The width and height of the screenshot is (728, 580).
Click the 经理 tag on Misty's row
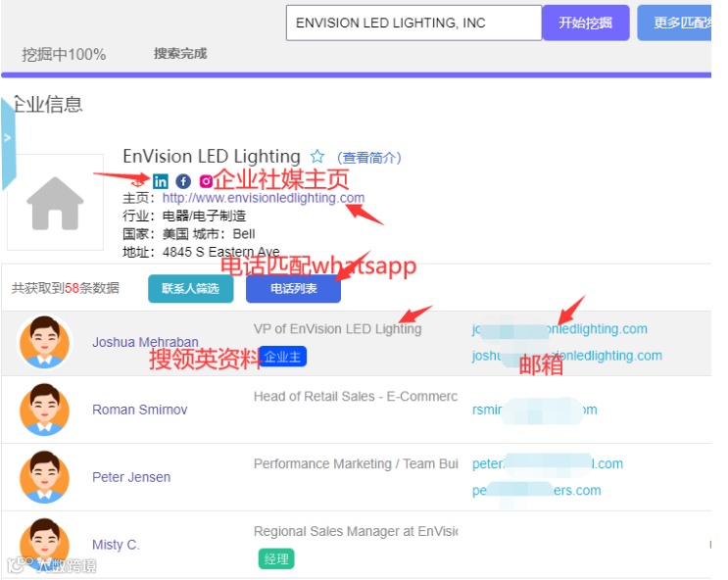(x=276, y=558)
